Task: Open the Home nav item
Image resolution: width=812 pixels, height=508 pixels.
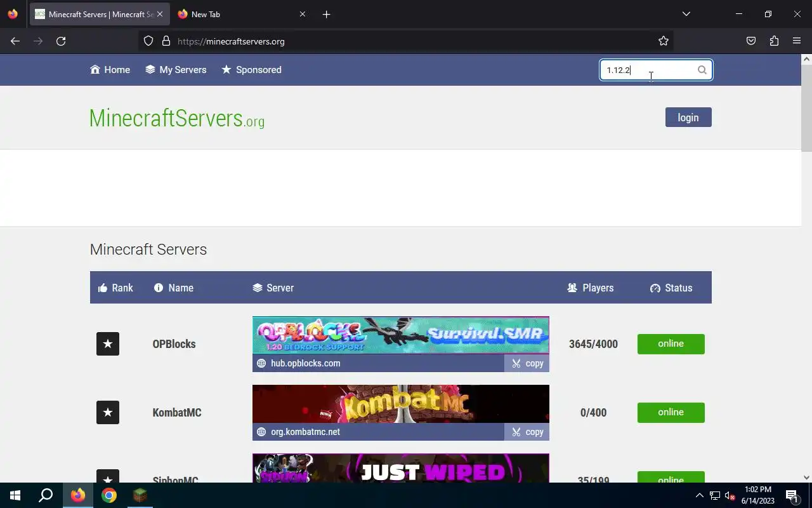Action: coord(110,70)
